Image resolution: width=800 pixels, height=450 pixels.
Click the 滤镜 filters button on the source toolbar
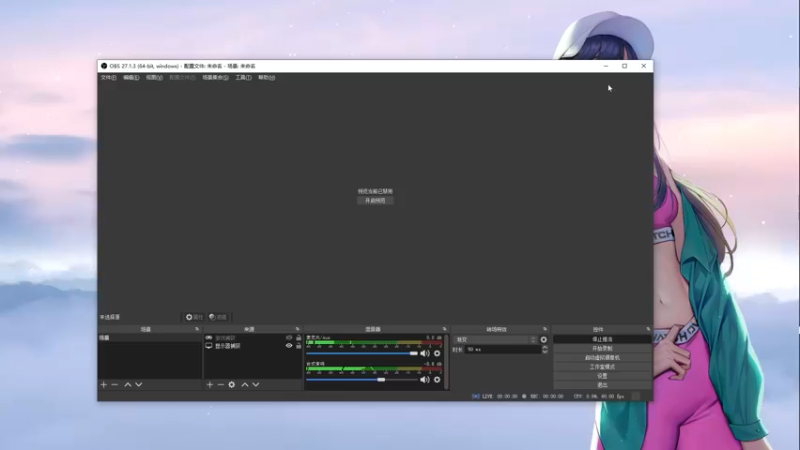[218, 317]
